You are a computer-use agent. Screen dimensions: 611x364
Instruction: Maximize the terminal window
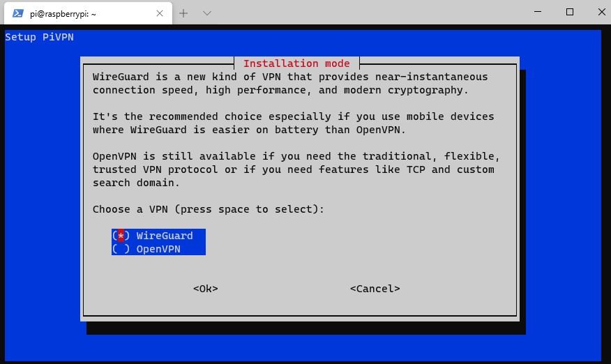pos(570,12)
